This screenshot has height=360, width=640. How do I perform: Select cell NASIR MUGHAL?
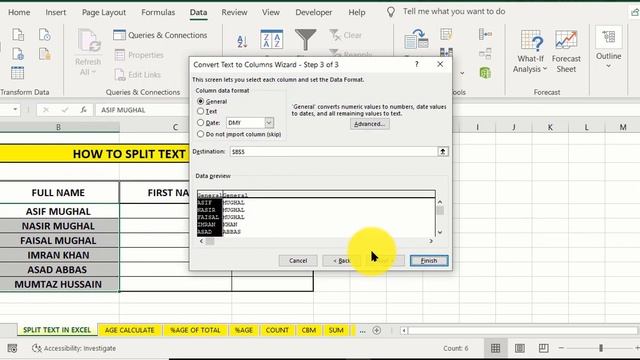pyautogui.click(x=58, y=226)
